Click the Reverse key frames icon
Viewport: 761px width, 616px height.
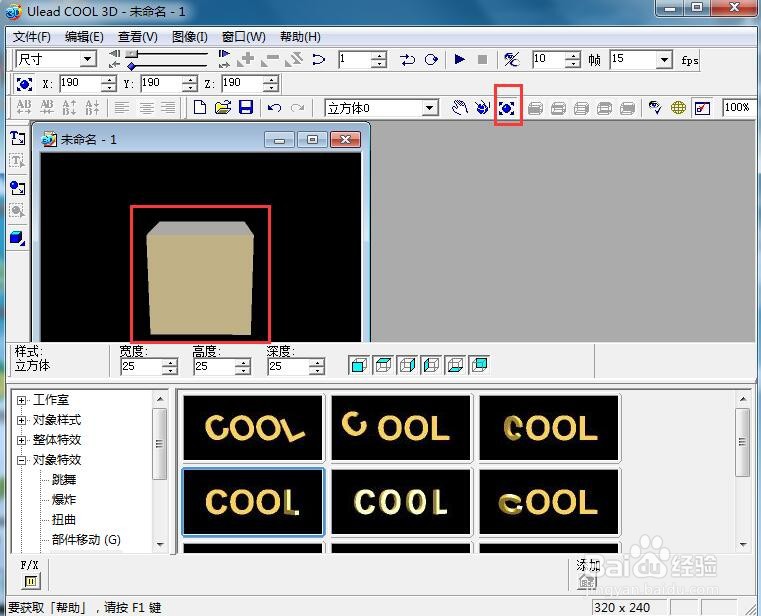tap(294, 59)
